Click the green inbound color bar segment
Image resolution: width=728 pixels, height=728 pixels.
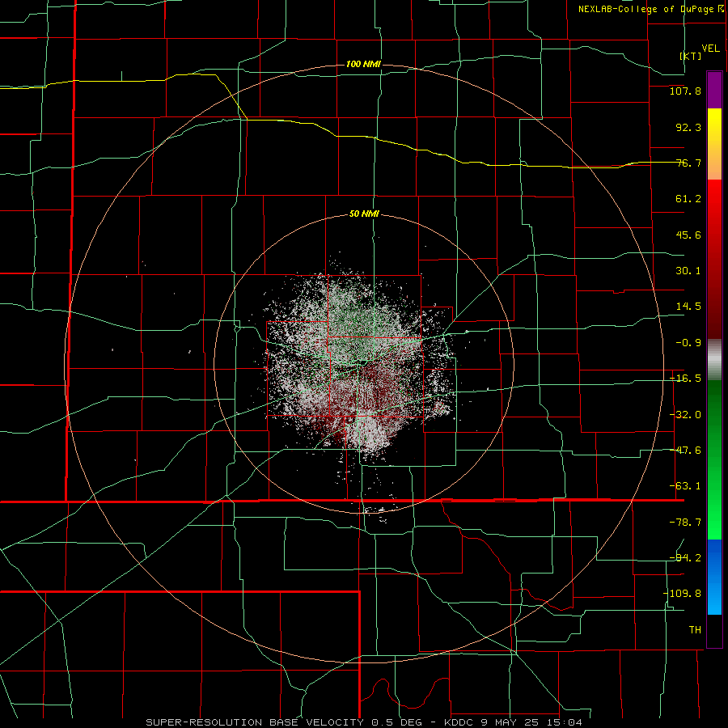(x=714, y=459)
